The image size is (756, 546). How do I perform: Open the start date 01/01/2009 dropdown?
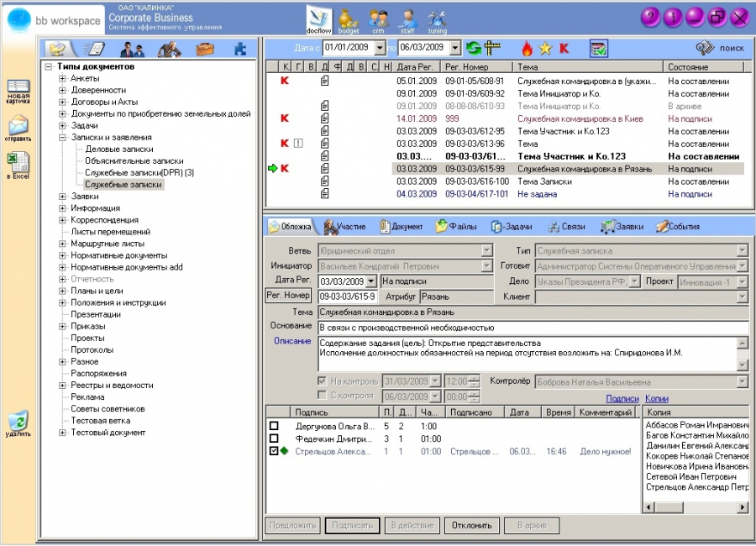[380, 47]
